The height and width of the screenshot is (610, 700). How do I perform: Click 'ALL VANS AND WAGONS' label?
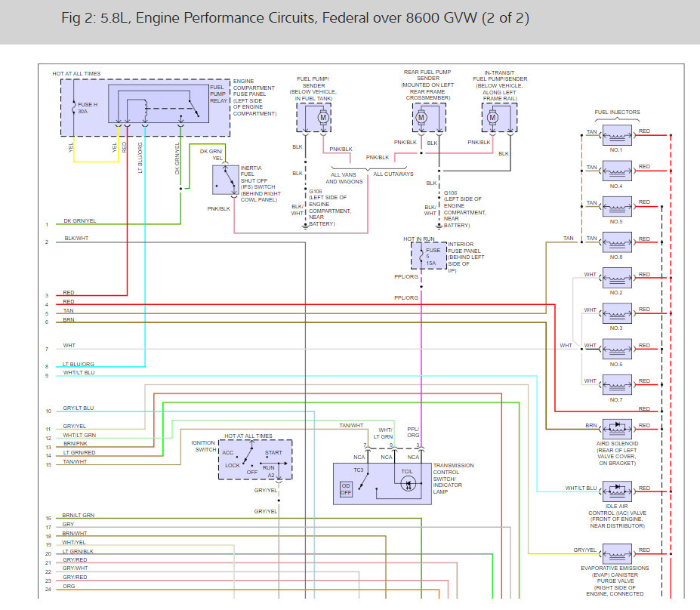pyautogui.click(x=344, y=178)
